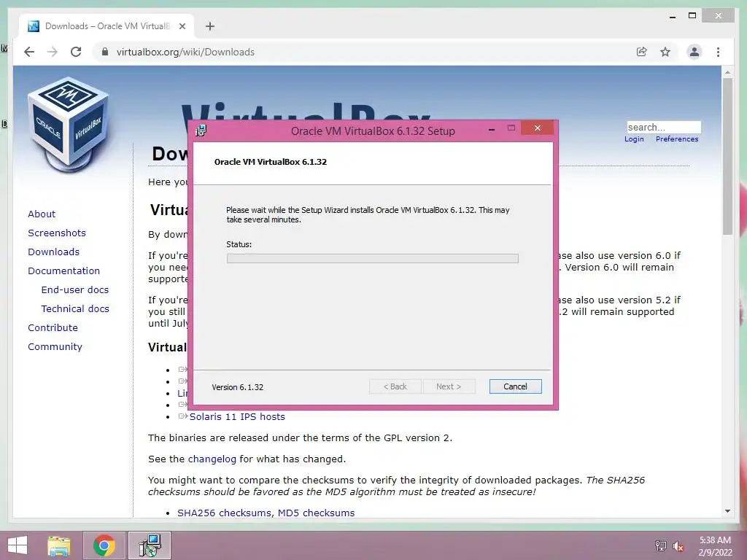Open the About link in sidebar
This screenshot has width=747, height=560.
(42, 214)
